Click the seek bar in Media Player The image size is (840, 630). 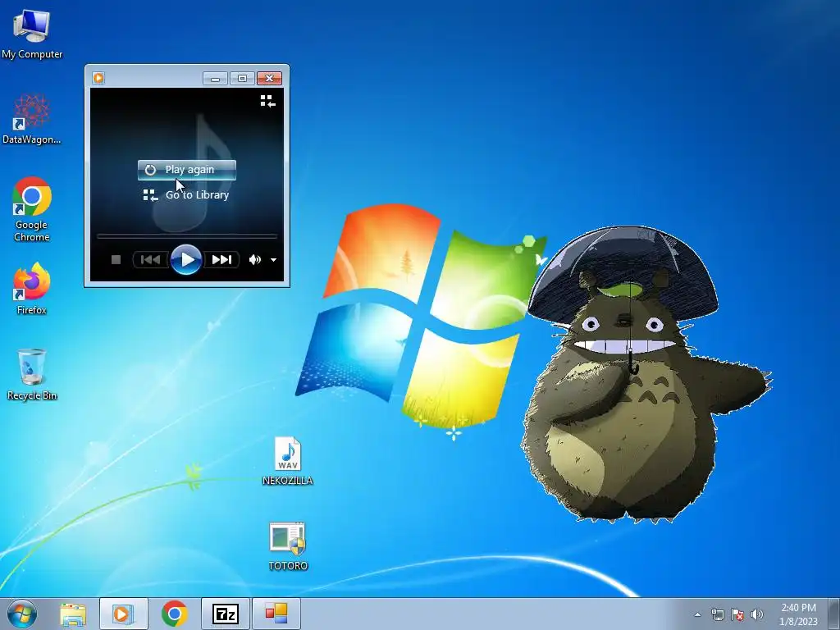coord(186,235)
